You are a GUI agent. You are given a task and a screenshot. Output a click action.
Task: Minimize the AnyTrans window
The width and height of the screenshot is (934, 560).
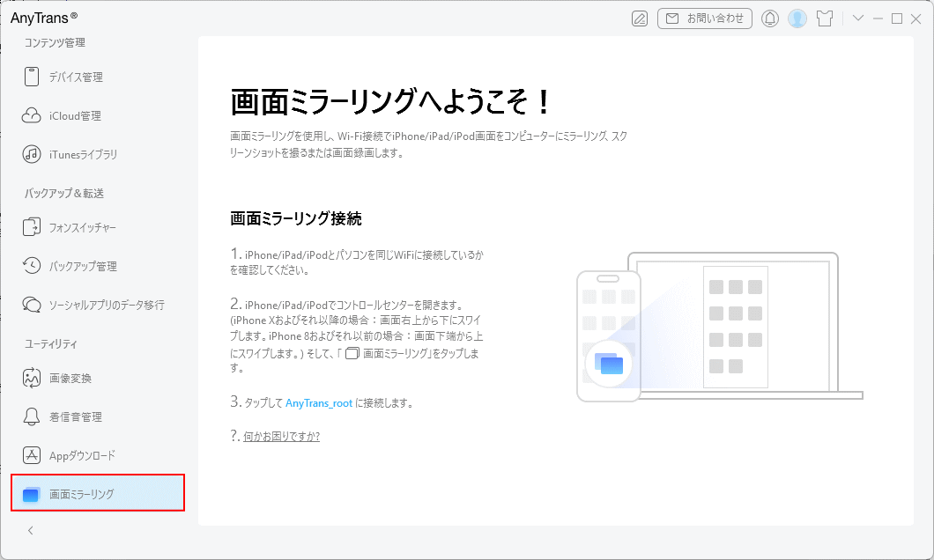tap(878, 18)
